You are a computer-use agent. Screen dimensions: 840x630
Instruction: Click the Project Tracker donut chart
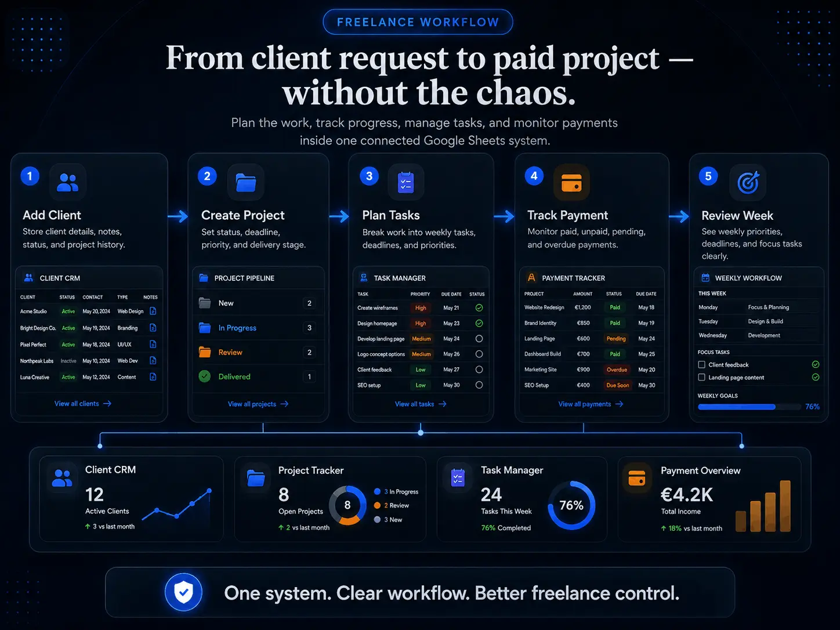[x=347, y=505]
